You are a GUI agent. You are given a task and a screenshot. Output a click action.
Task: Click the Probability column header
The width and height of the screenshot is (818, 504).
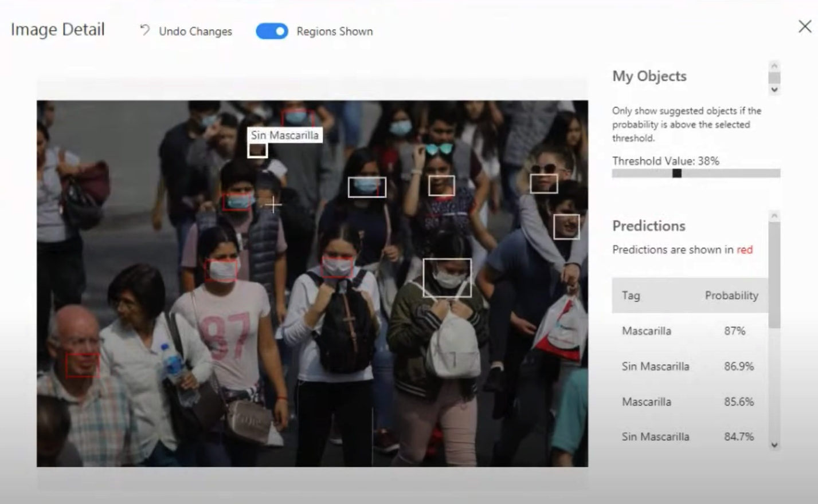coord(731,296)
